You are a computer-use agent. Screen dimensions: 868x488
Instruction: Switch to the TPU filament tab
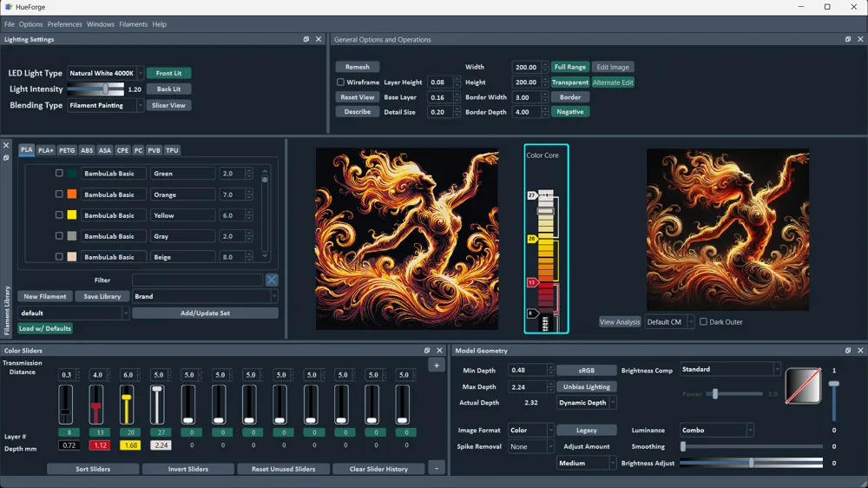[x=172, y=150]
